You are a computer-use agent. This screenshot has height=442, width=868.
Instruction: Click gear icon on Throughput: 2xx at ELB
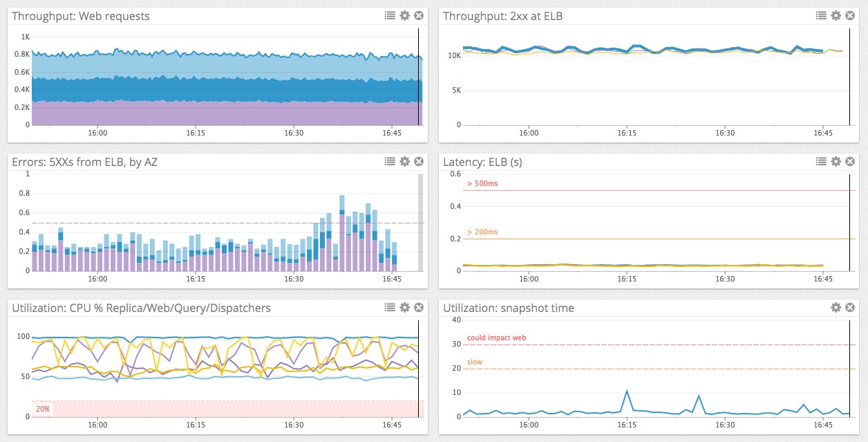(836, 15)
